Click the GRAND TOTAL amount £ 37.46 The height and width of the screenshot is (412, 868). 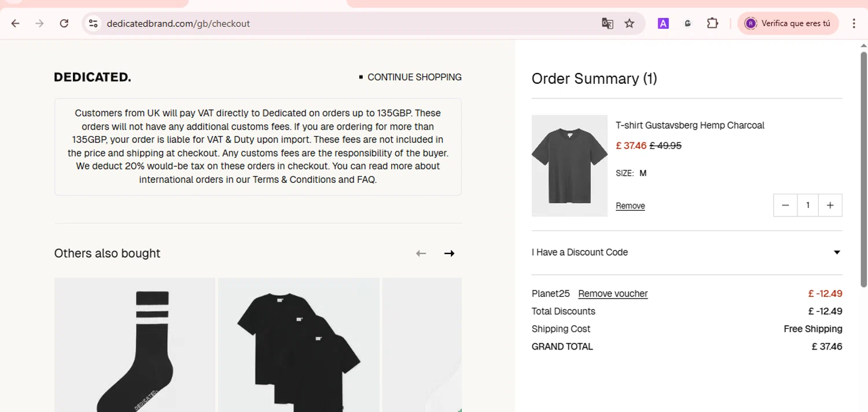coord(827,347)
